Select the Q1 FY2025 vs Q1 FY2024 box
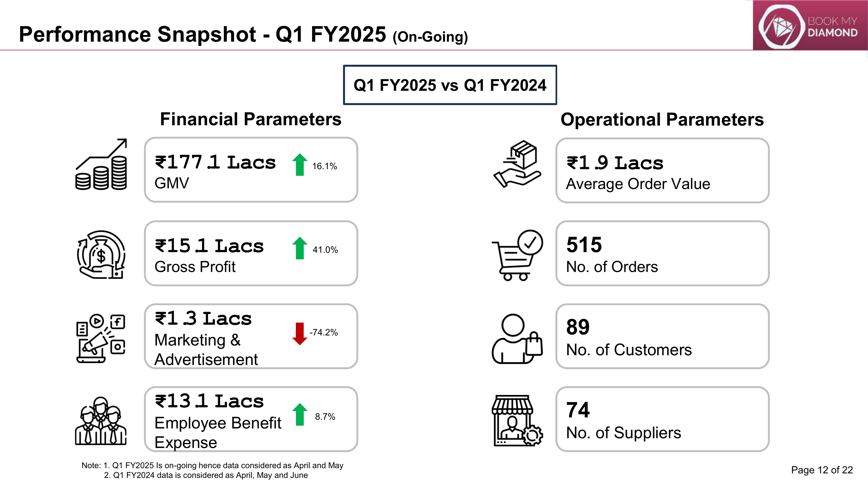The width and height of the screenshot is (868, 488). point(450,85)
